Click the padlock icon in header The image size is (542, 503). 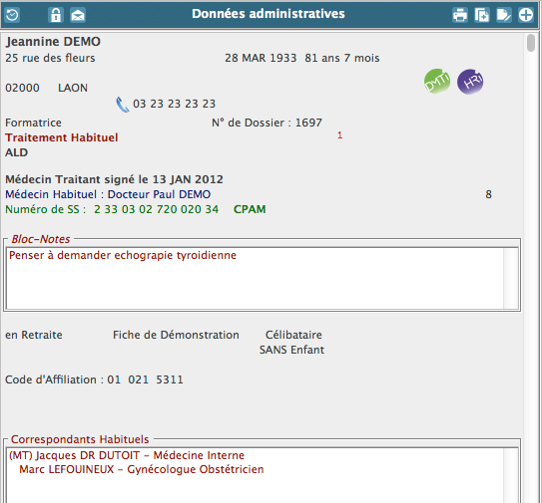(56, 15)
